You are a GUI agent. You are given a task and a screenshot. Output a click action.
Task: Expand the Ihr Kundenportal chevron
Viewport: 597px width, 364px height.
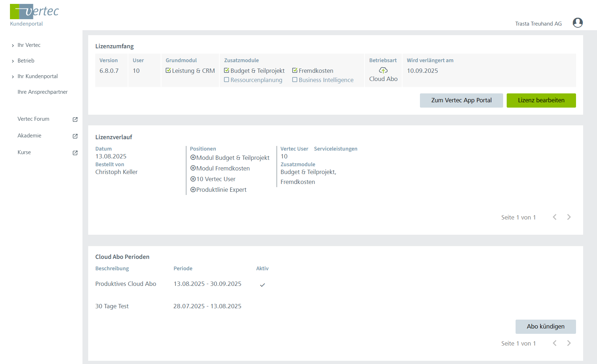click(13, 77)
